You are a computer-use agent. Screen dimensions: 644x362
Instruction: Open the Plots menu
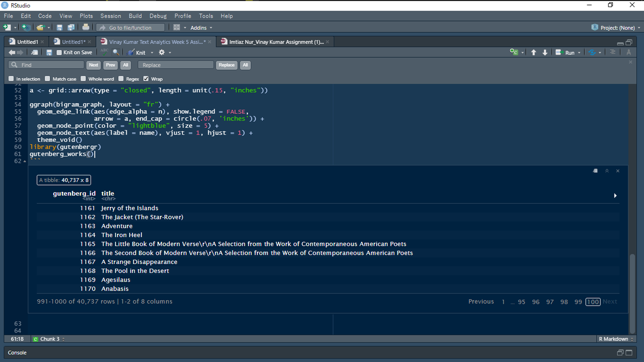coord(86,16)
